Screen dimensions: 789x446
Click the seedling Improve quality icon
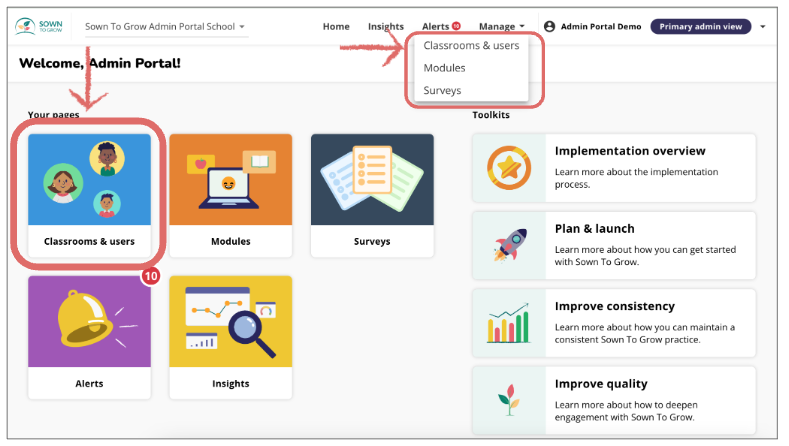click(x=509, y=400)
